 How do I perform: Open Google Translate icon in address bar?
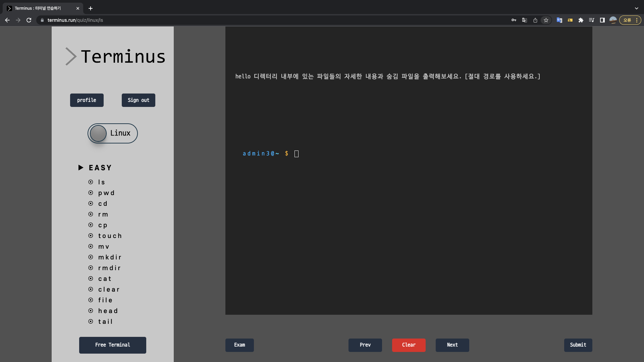(525, 20)
